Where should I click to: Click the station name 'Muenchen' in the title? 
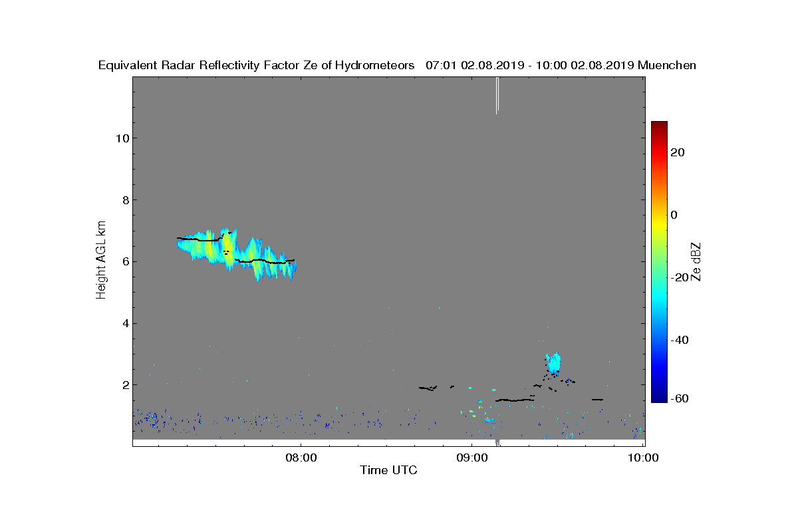click(667, 65)
